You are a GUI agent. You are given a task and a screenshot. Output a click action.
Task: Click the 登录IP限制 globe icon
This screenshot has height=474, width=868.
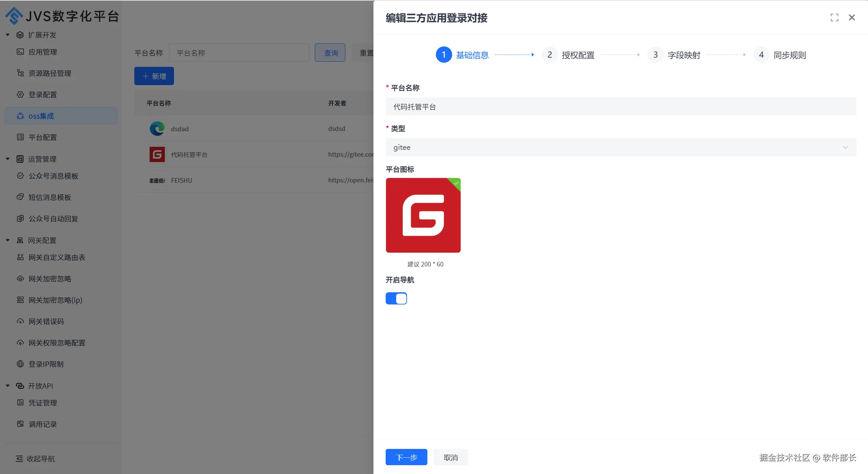click(x=20, y=364)
